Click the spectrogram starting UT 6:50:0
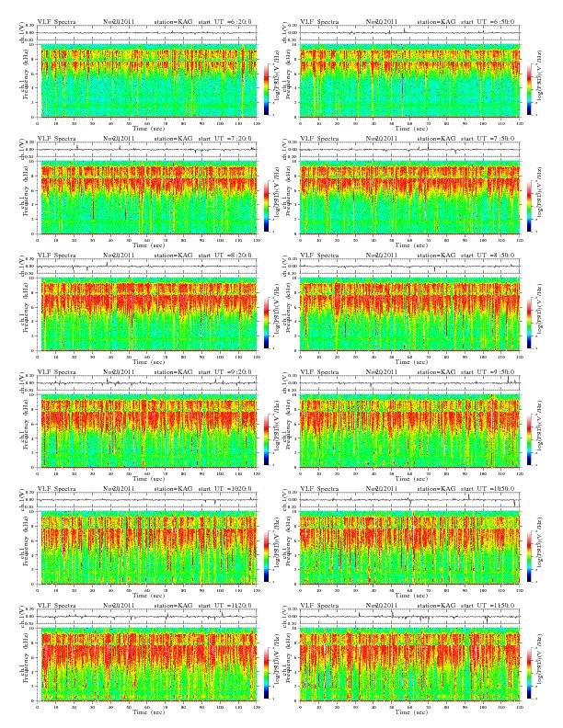The width and height of the screenshot is (563, 728). (x=409, y=80)
